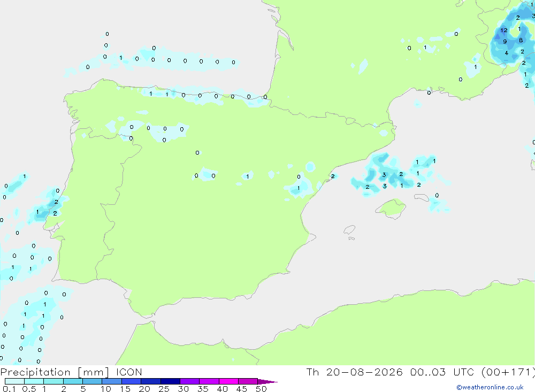Click the purple swatch between 30 and 35

(189, 381)
